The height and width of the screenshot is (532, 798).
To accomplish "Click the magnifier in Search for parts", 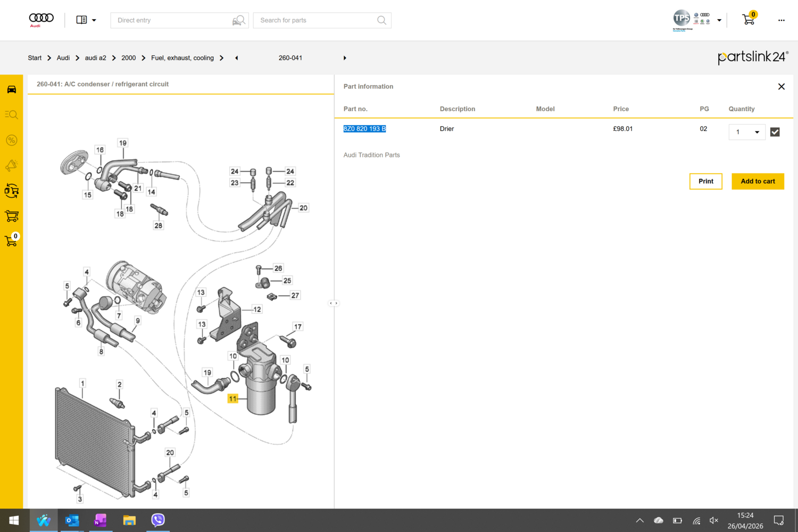I will pyautogui.click(x=381, y=20).
